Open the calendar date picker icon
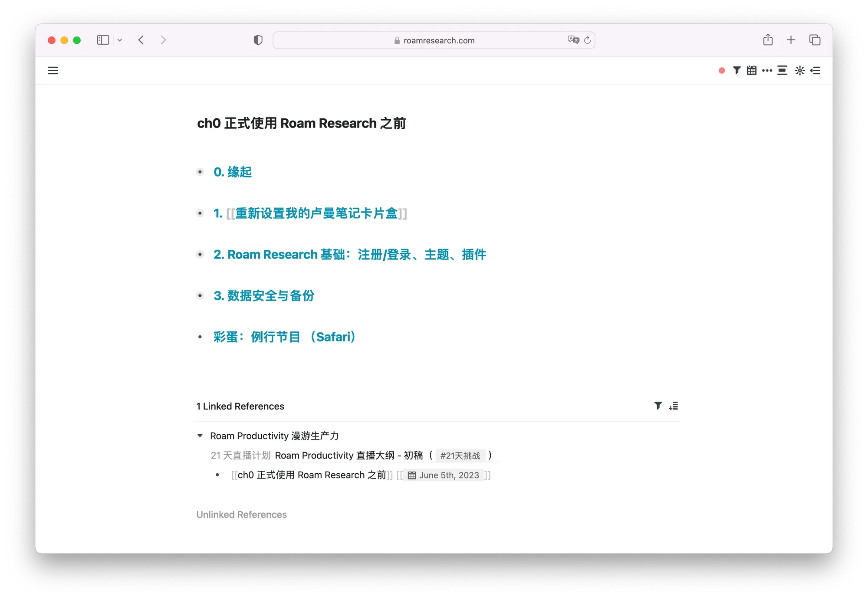The width and height of the screenshot is (868, 600). (x=752, y=70)
